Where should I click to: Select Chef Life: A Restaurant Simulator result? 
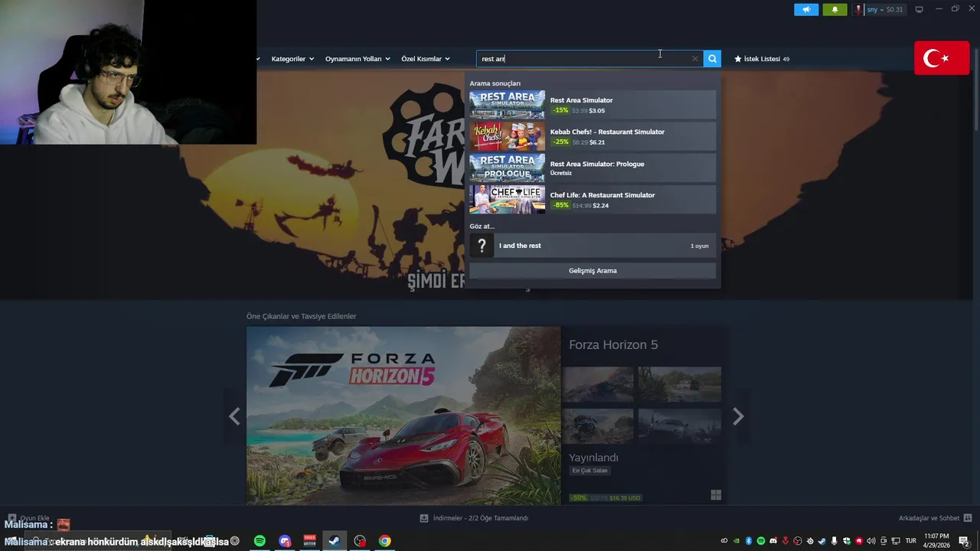593,199
